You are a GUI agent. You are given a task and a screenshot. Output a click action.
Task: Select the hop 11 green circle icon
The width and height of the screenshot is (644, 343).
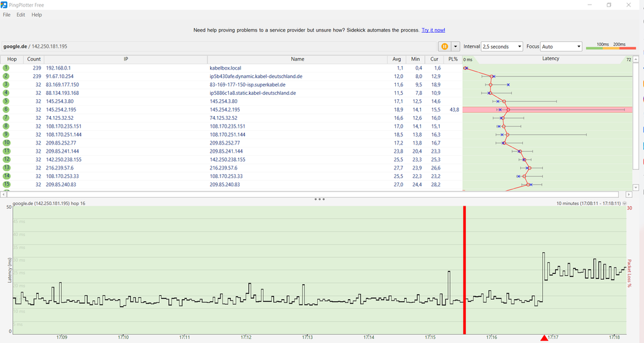pos(6,151)
